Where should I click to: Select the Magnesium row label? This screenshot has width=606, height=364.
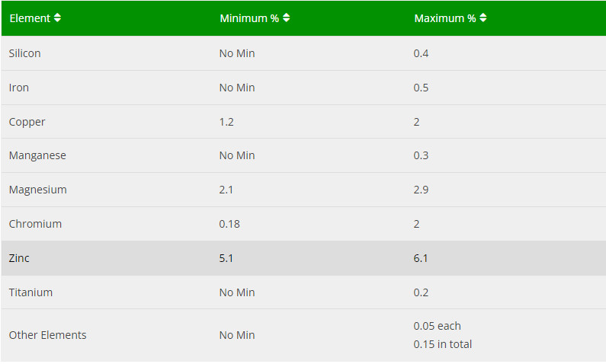(x=38, y=190)
